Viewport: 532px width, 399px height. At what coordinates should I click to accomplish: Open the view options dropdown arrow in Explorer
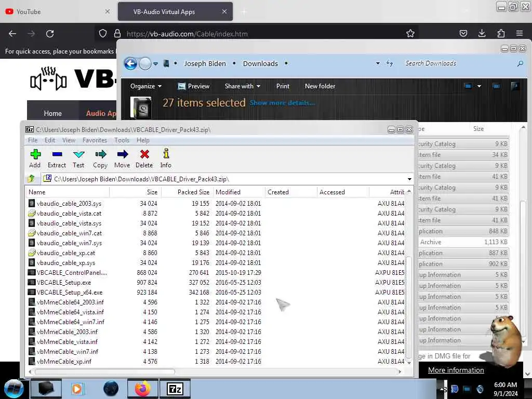[x=479, y=86]
